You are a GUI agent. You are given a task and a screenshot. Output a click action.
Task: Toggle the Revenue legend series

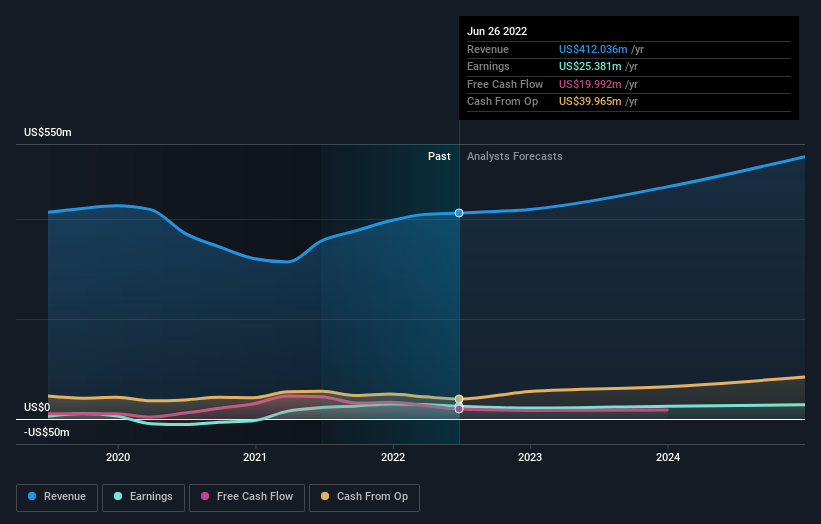[57, 497]
